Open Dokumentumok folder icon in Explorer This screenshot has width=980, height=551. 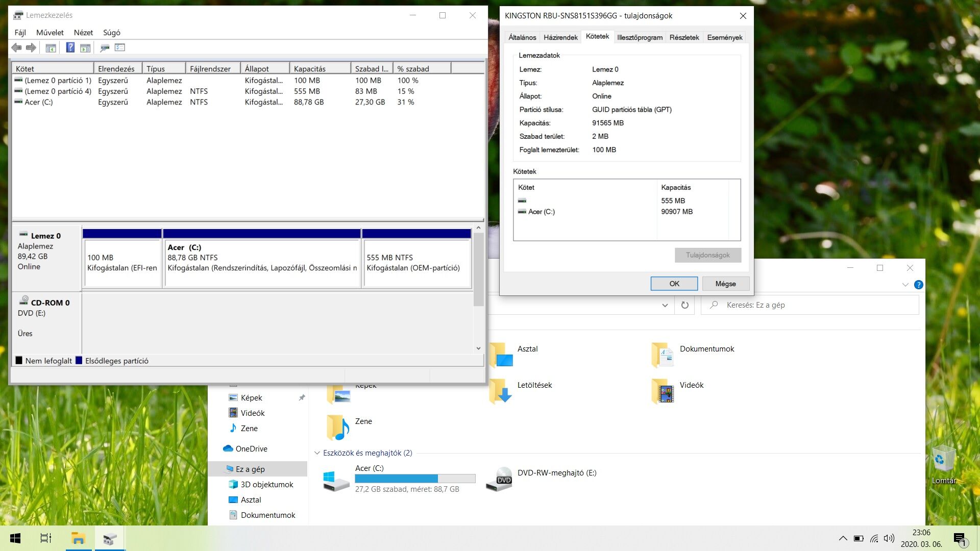click(663, 355)
